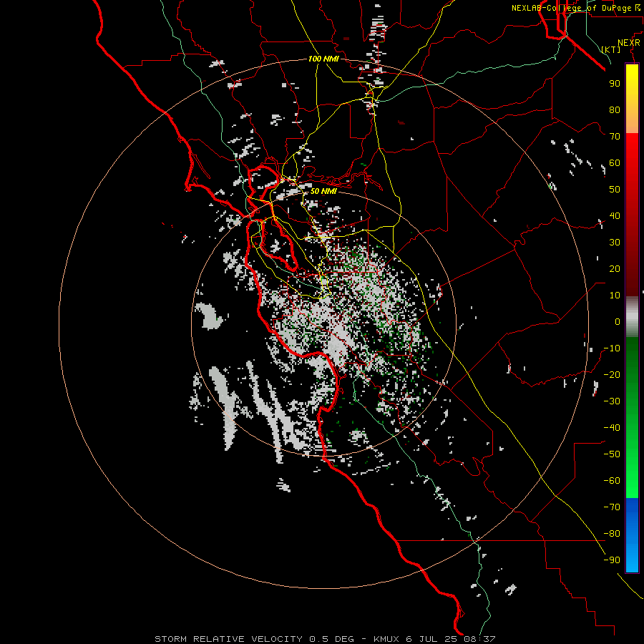Click the 0 value on velocity scale
Screen dimensions: 644x644
point(618,322)
